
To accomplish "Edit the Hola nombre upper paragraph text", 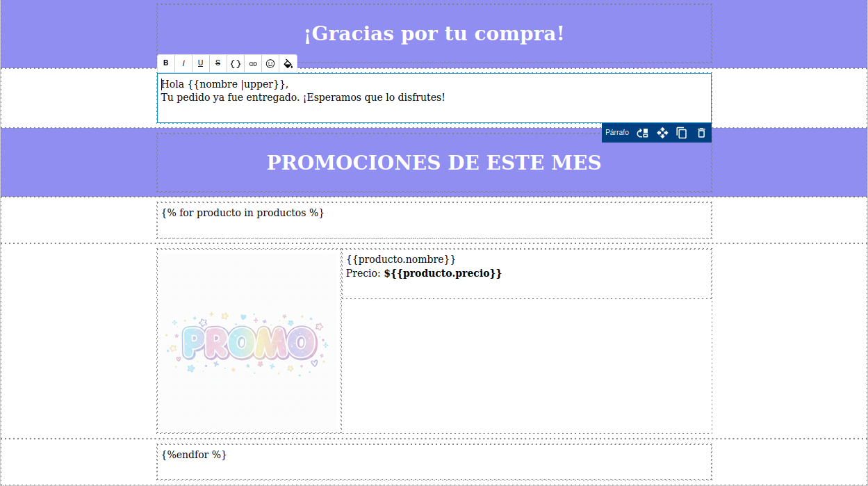I will coord(303,90).
